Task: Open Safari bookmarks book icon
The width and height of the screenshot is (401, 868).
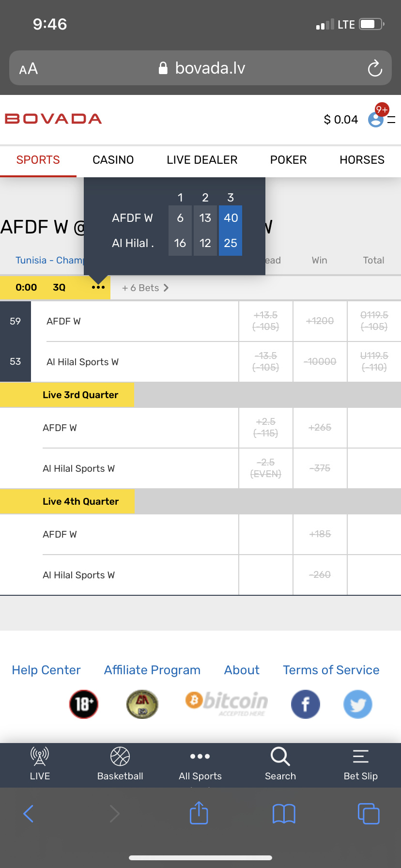Action: click(284, 813)
